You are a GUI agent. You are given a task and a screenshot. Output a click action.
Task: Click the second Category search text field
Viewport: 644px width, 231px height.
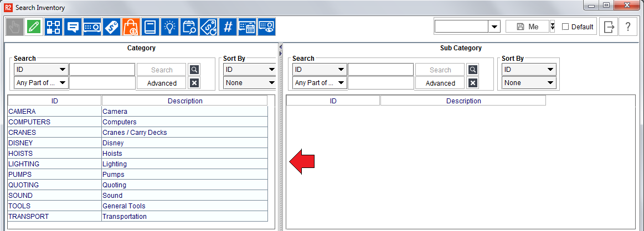[x=102, y=83]
